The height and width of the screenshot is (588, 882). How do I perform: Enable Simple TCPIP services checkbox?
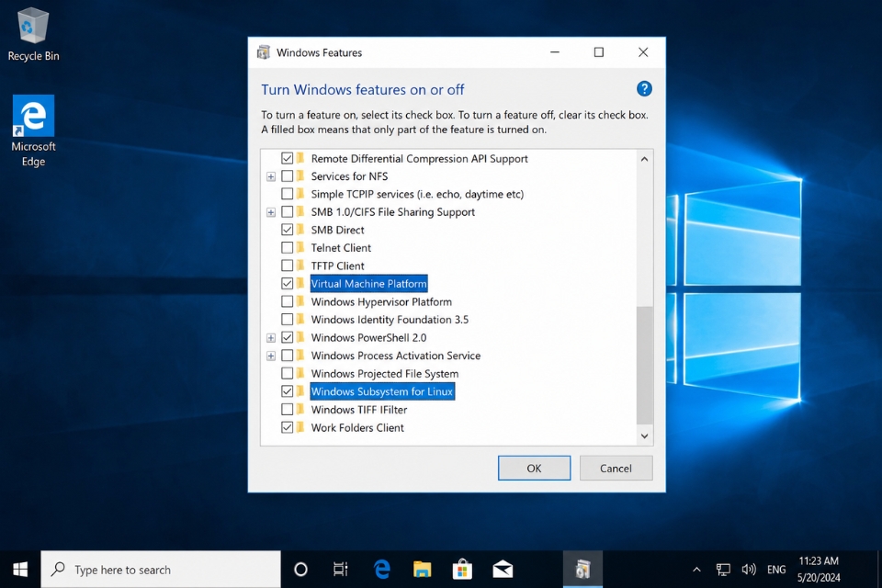click(287, 194)
